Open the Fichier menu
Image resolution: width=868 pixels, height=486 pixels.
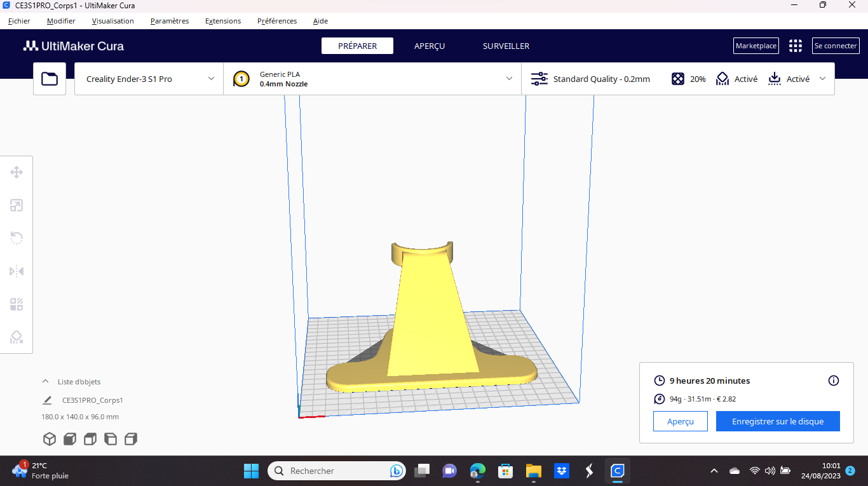coord(19,21)
